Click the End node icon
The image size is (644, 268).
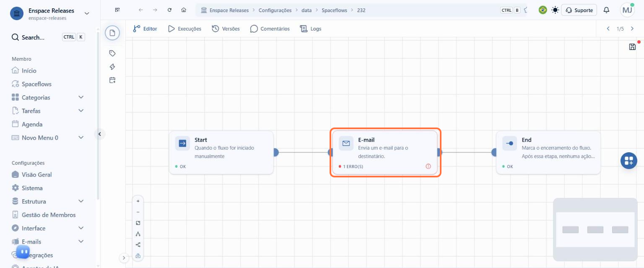pos(509,143)
